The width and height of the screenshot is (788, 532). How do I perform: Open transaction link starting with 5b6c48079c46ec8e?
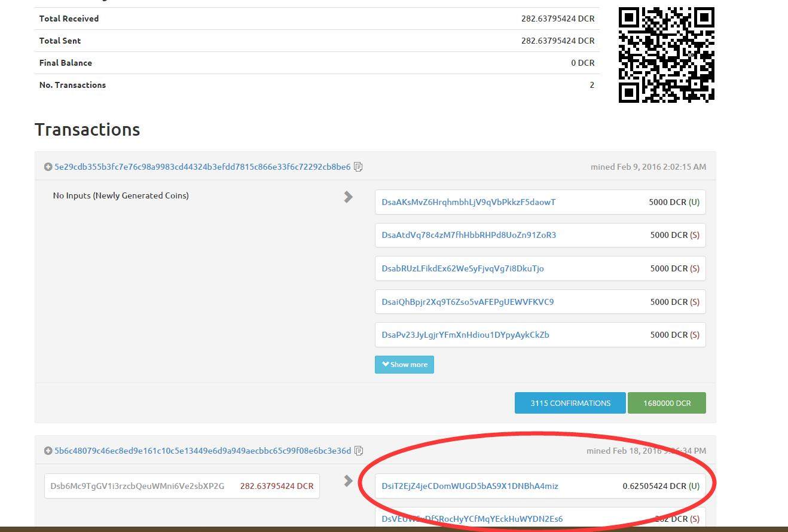[x=203, y=451]
